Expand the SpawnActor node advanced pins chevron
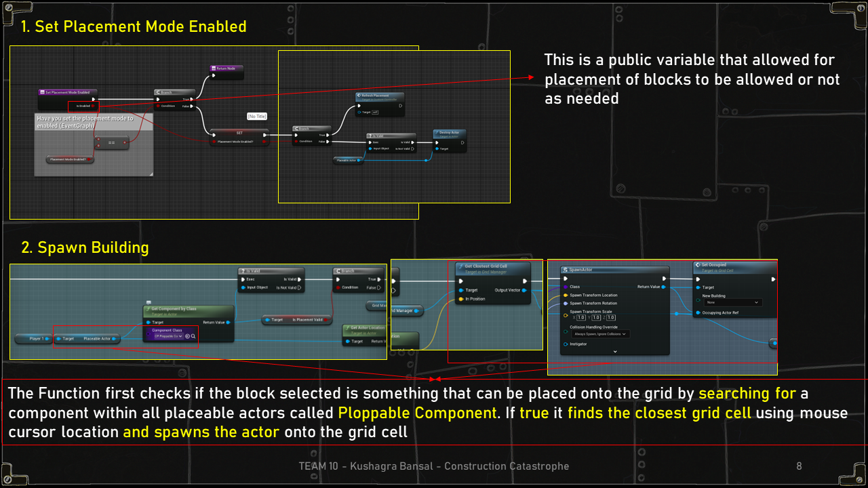The height and width of the screenshot is (488, 868). 615,352
